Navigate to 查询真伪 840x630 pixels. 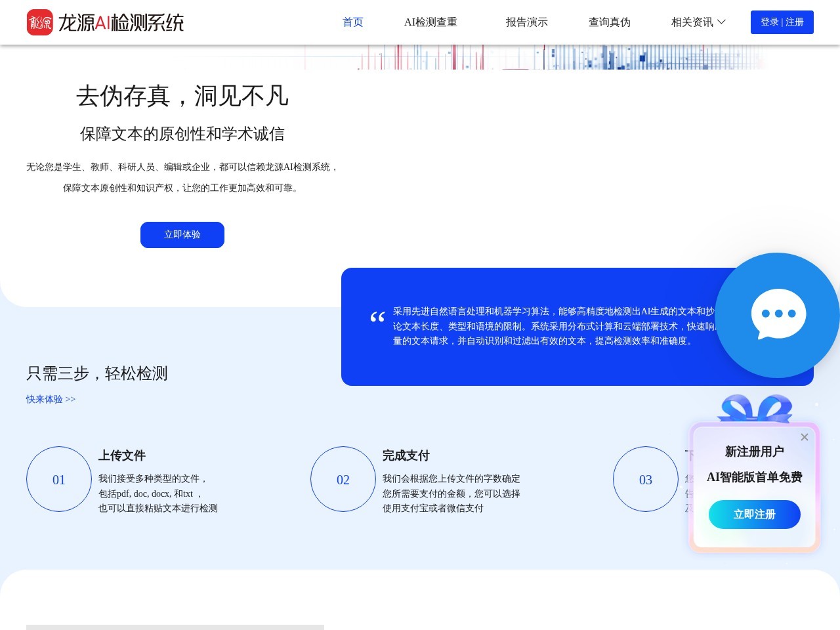point(610,22)
